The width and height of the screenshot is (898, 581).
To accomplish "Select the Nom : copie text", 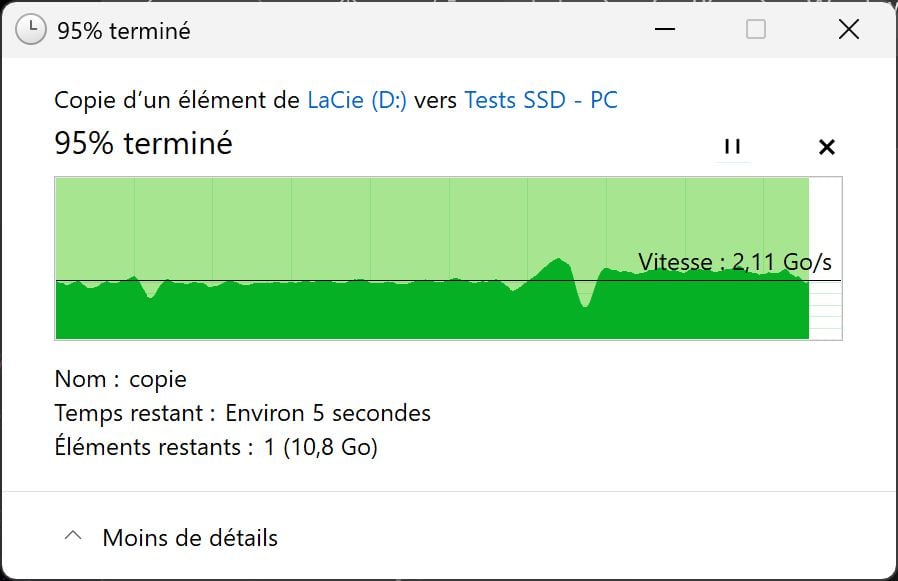I will pos(120,379).
